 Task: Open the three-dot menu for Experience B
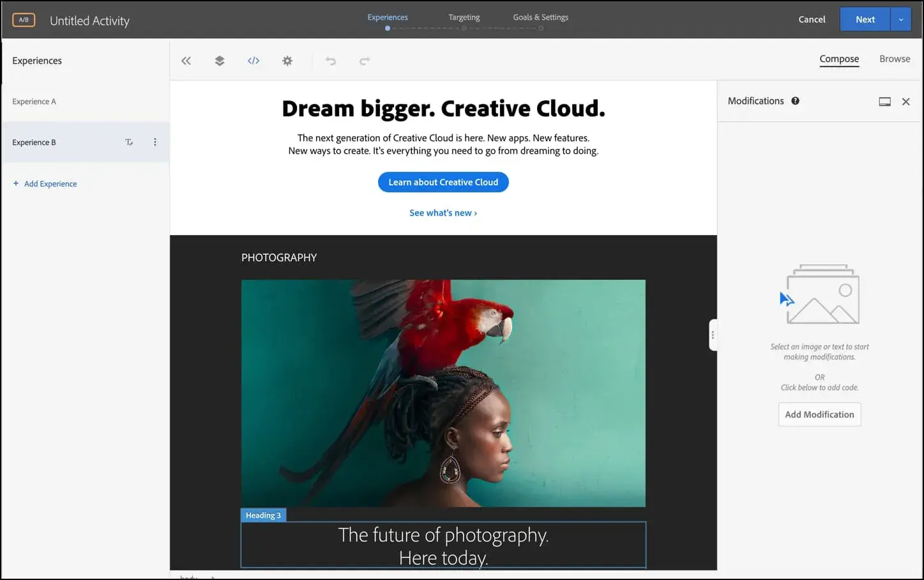155,142
